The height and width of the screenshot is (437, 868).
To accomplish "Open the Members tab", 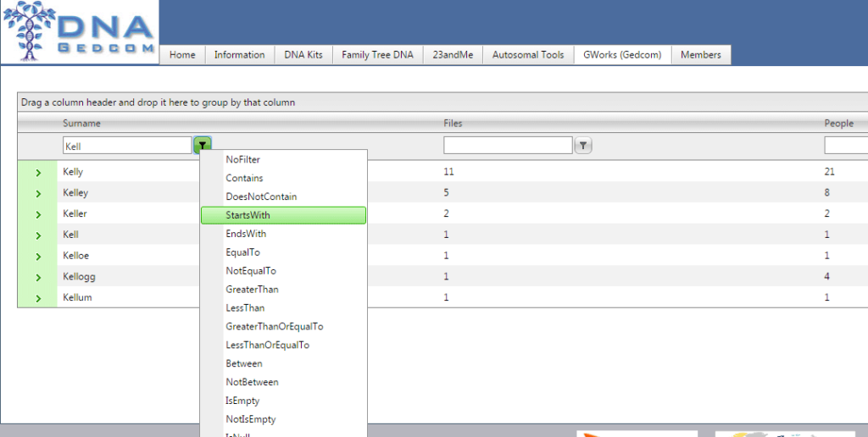I will click(701, 55).
